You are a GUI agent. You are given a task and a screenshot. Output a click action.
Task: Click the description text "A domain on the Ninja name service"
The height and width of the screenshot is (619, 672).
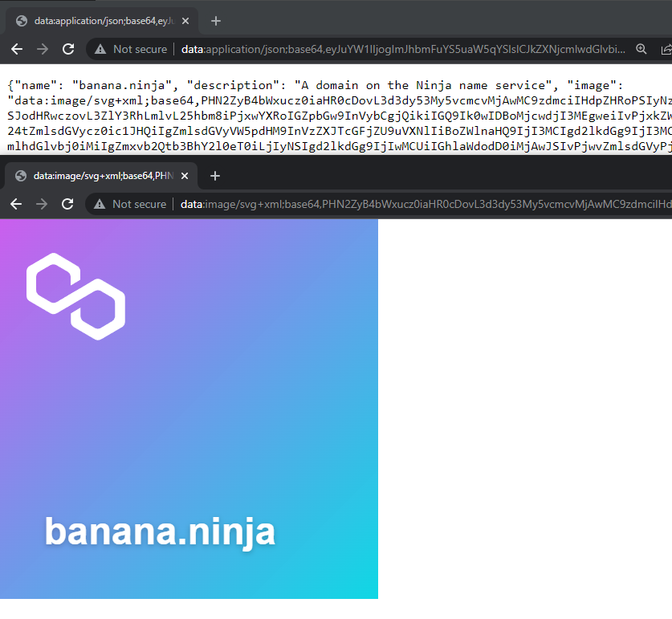coord(423,85)
